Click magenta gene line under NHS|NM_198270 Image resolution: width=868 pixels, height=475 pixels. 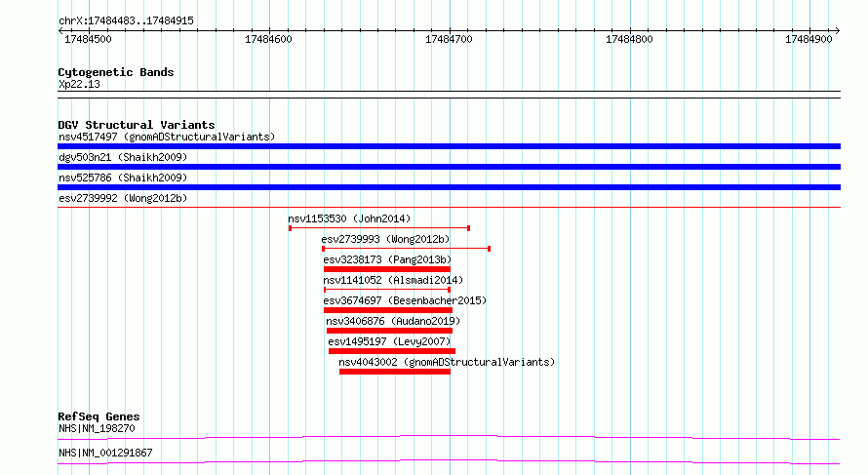click(449, 437)
